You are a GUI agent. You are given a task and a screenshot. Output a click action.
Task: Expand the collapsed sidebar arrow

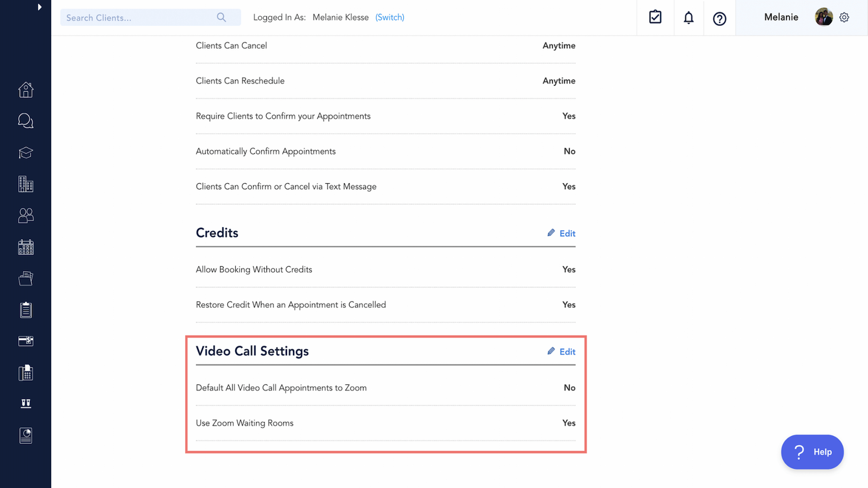pyautogui.click(x=40, y=7)
